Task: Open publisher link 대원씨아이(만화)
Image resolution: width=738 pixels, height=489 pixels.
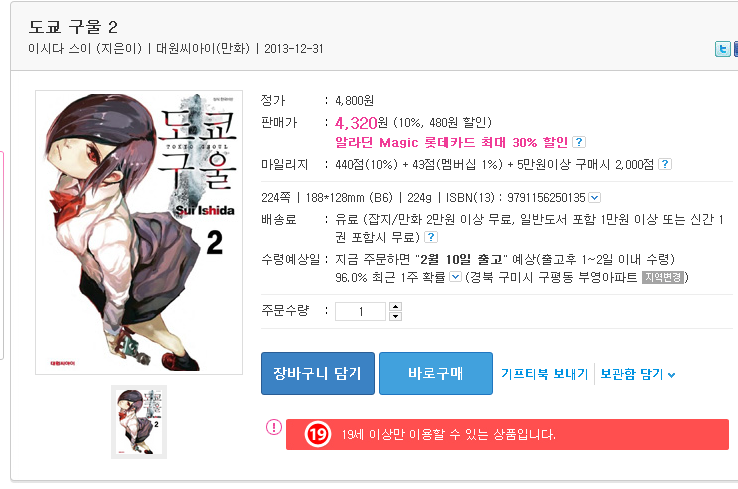Action: pyautogui.click(x=203, y=48)
